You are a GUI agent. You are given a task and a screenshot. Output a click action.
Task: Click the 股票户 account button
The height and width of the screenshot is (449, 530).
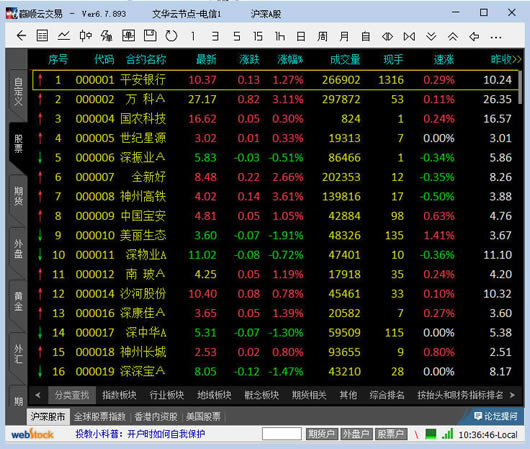click(391, 434)
